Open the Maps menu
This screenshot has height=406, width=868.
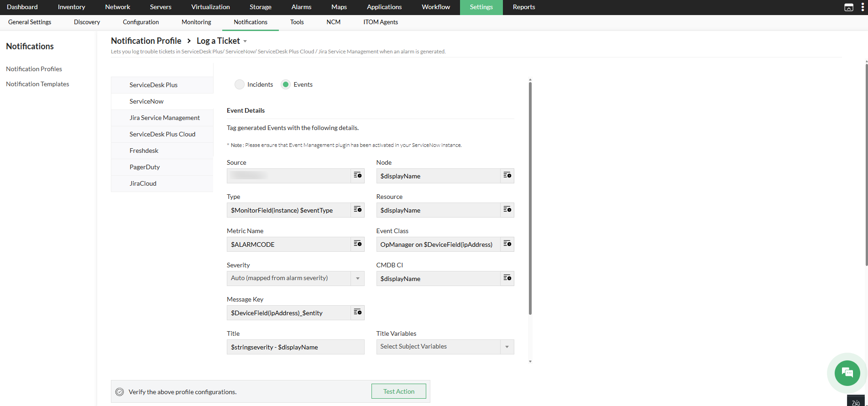coord(339,7)
